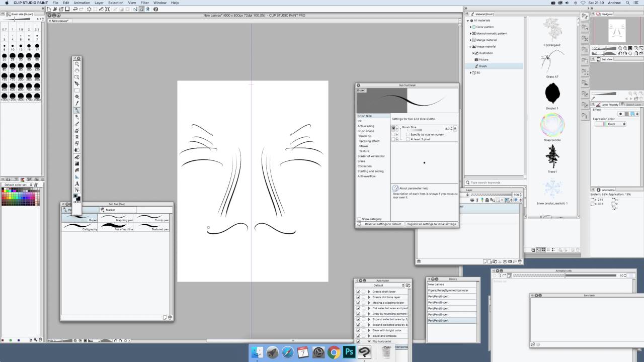Select the Trees1 brush material
The height and width of the screenshot is (362, 644).
pyautogui.click(x=552, y=158)
